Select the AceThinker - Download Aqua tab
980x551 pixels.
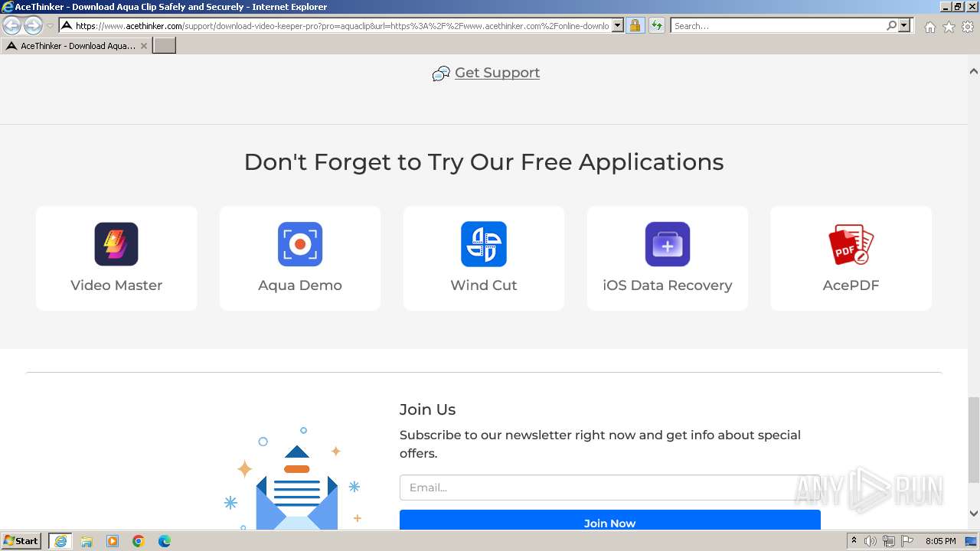(x=77, y=46)
